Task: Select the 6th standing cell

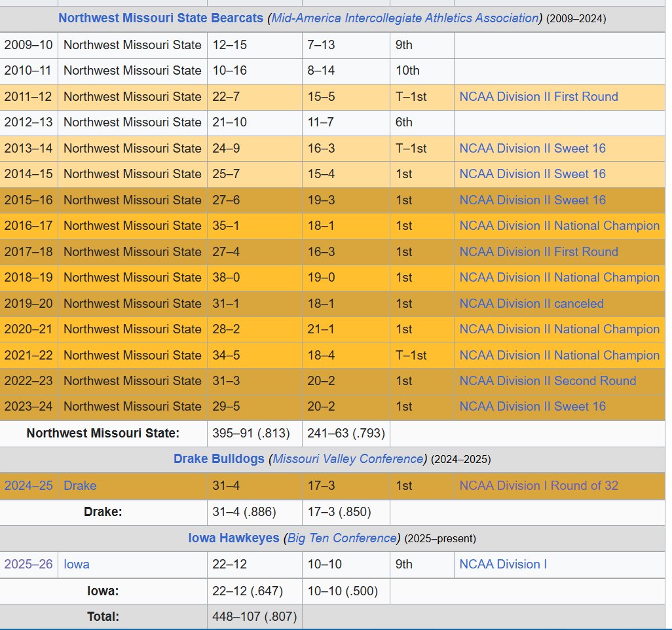Action: (x=422, y=122)
